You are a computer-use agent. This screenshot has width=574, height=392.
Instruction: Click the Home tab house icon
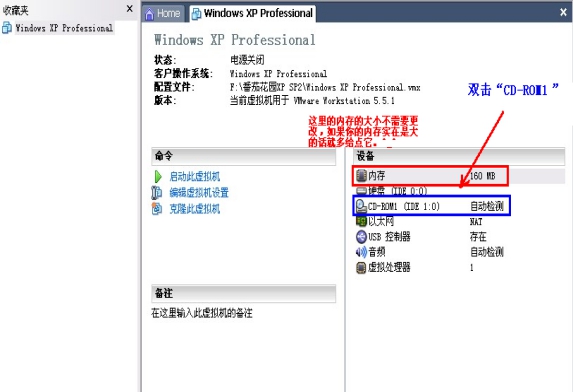coord(149,14)
